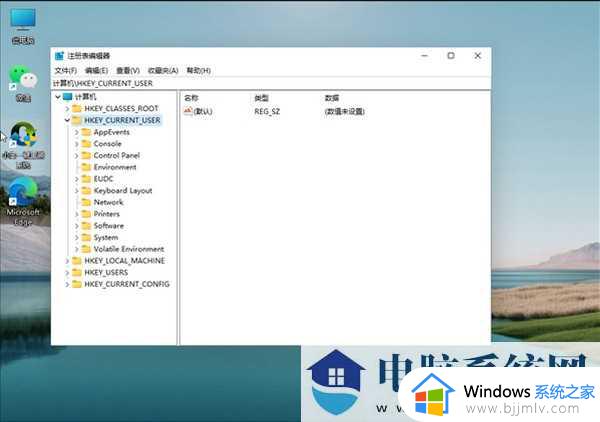Expand the Printers chevron
Image resolution: width=600 pixels, height=422 pixels.
click(77, 214)
